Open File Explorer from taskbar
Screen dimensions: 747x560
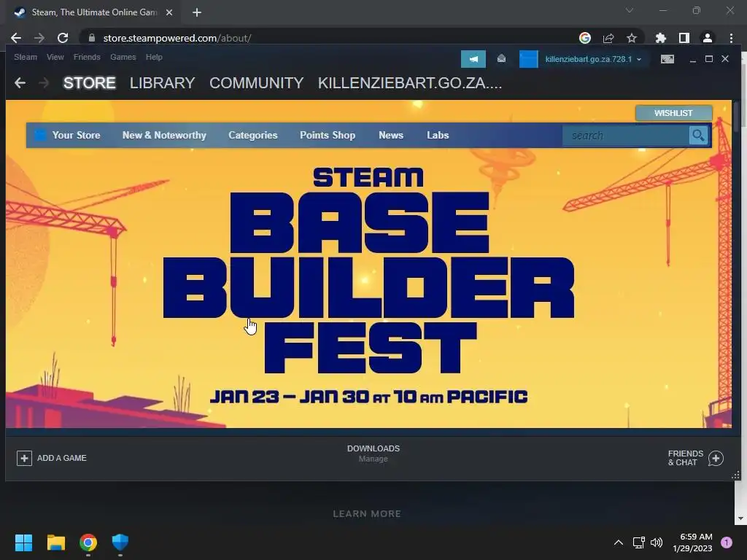[x=55, y=542]
